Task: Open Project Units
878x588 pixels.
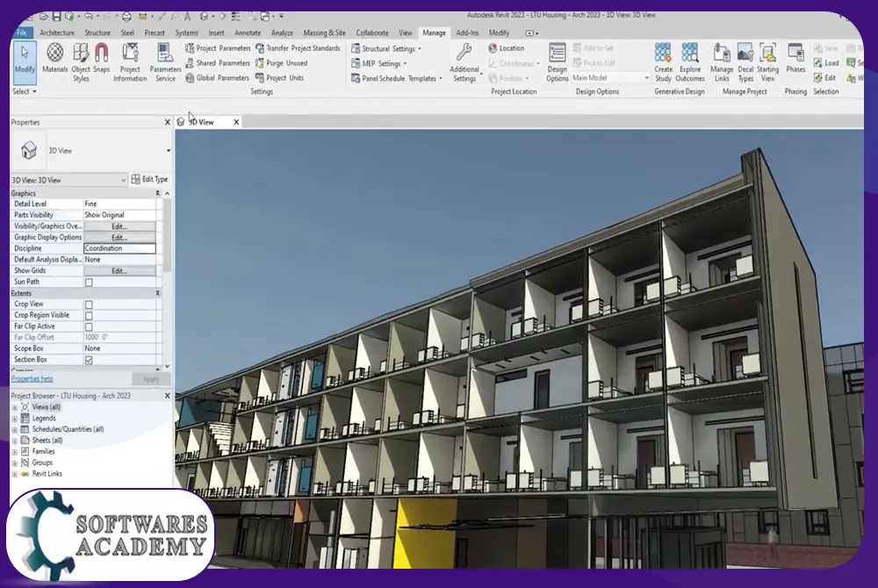Action: coord(279,78)
